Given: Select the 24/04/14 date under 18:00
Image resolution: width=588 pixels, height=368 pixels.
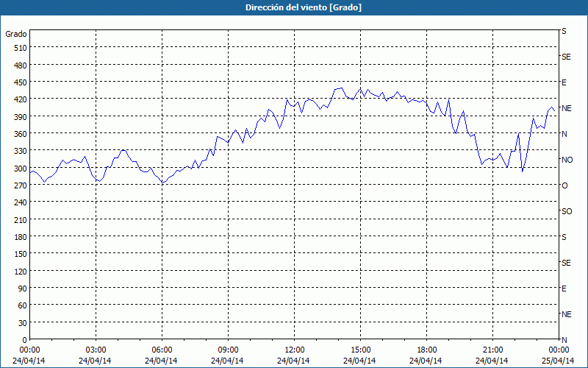Looking at the screenshot, I should 426,361.
